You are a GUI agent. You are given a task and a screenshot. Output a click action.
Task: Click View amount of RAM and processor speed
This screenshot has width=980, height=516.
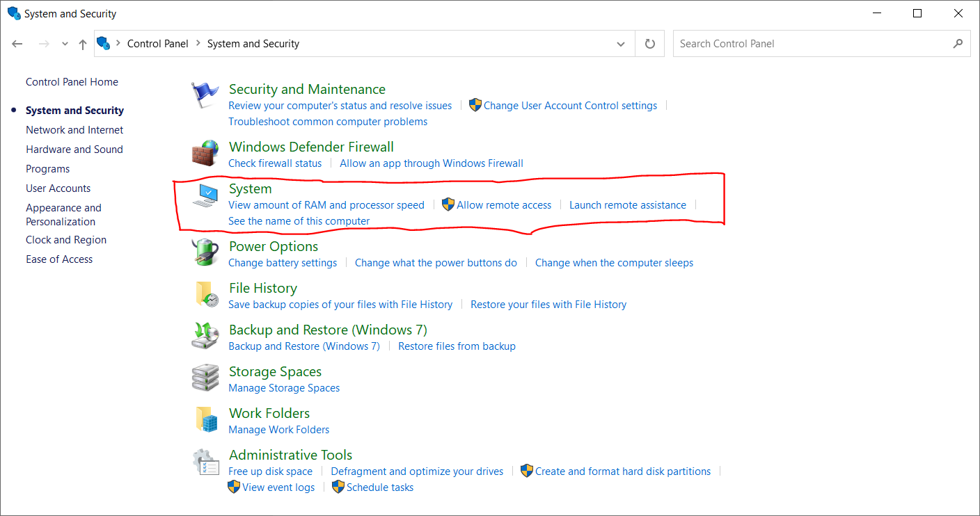coord(326,205)
